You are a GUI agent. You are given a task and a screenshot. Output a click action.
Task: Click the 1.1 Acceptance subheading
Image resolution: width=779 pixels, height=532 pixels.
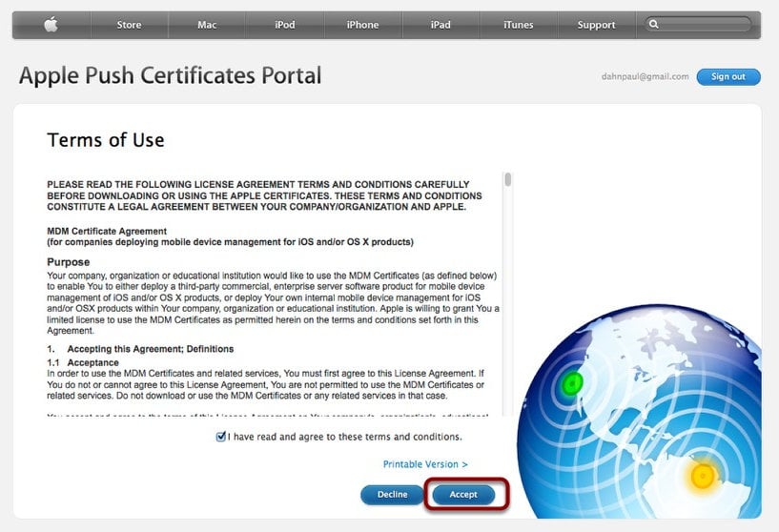click(83, 362)
